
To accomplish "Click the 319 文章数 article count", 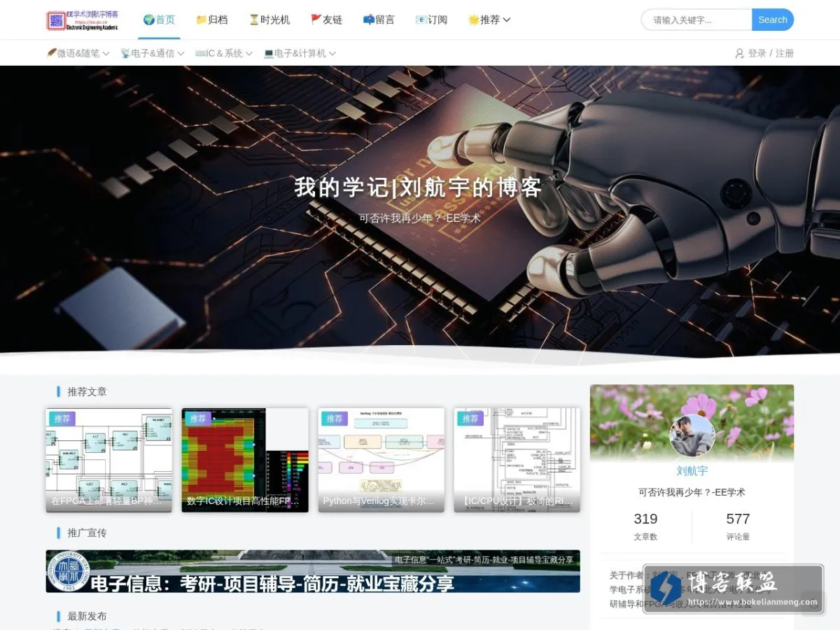I will 645,526.
